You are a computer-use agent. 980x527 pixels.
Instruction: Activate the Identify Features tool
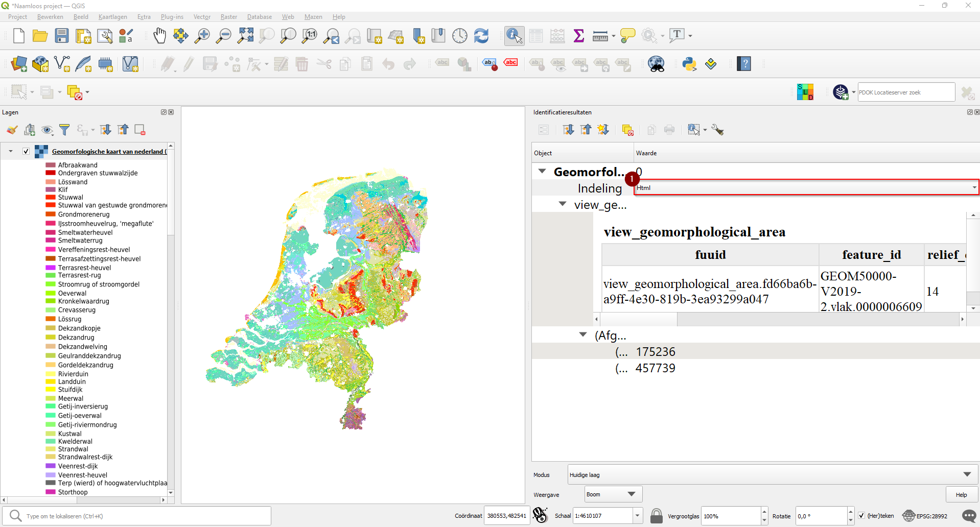click(514, 36)
